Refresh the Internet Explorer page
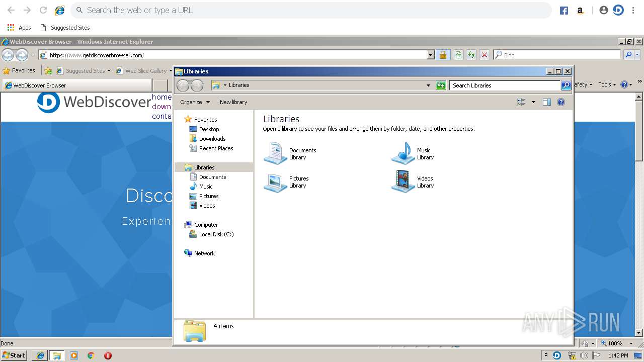 (471, 55)
